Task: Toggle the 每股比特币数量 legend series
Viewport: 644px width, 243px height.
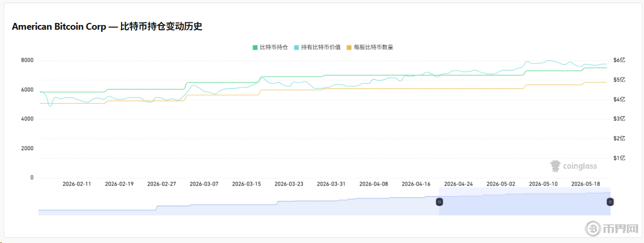Action: 370,47
